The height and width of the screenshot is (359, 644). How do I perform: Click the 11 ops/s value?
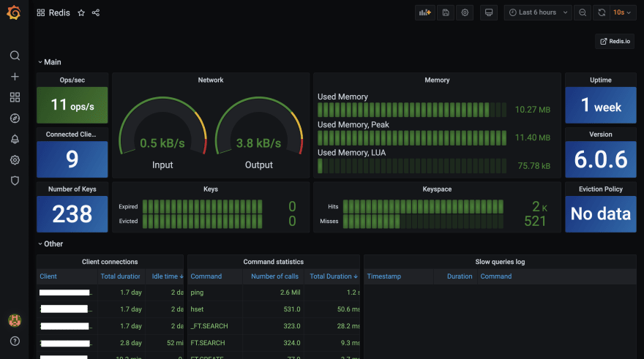pyautogui.click(x=72, y=105)
